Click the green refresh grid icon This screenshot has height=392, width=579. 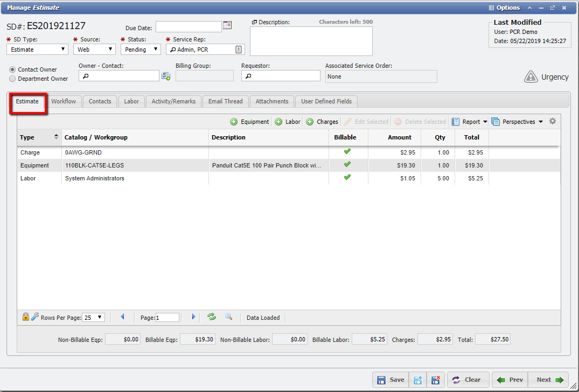pyautogui.click(x=212, y=317)
